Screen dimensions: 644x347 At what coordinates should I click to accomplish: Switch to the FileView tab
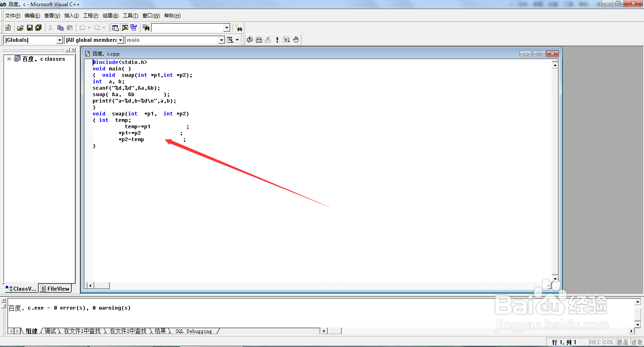click(x=55, y=289)
